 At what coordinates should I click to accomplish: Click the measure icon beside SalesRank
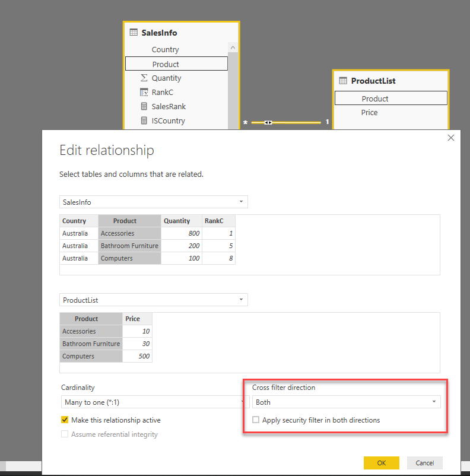point(144,106)
